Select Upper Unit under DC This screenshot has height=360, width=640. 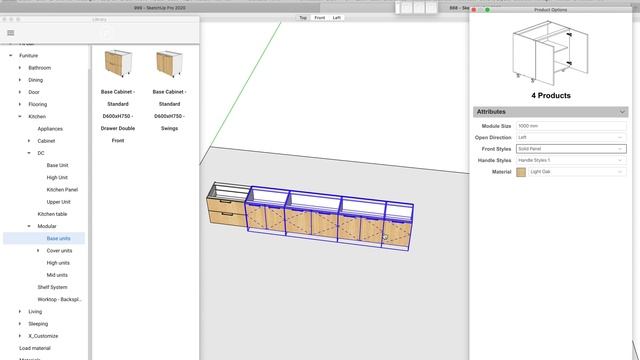tap(58, 202)
